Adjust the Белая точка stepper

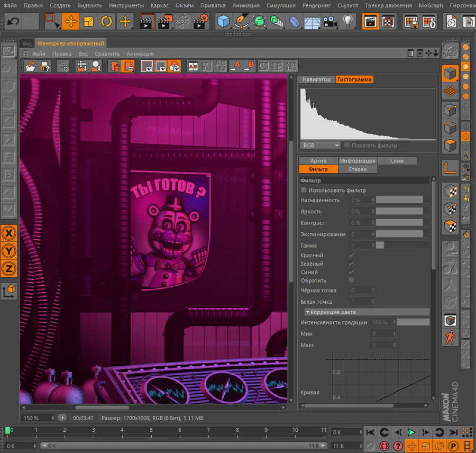373,302
